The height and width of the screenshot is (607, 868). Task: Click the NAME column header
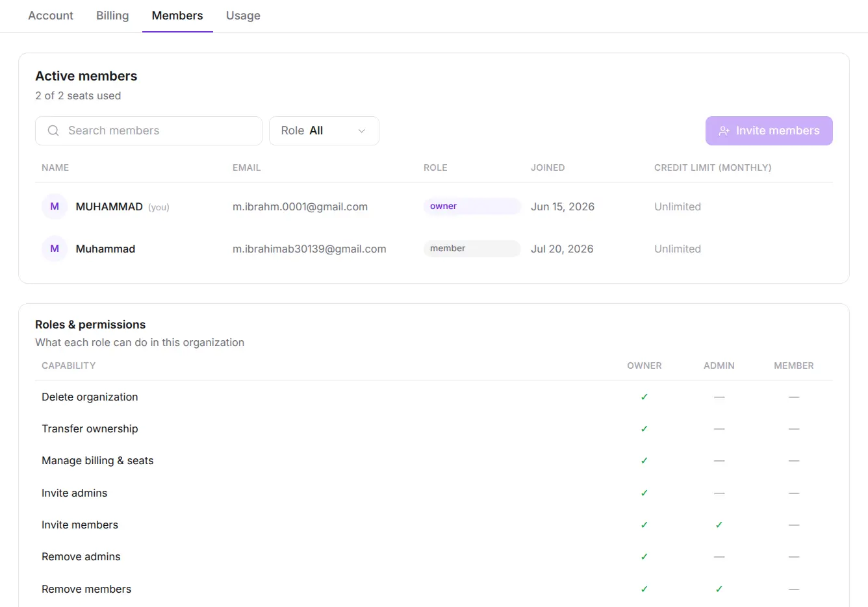(55, 167)
